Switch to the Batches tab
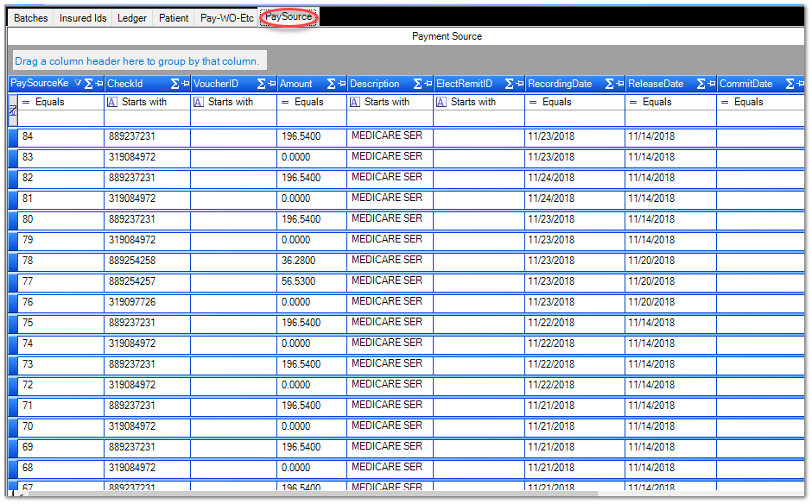 click(30, 18)
